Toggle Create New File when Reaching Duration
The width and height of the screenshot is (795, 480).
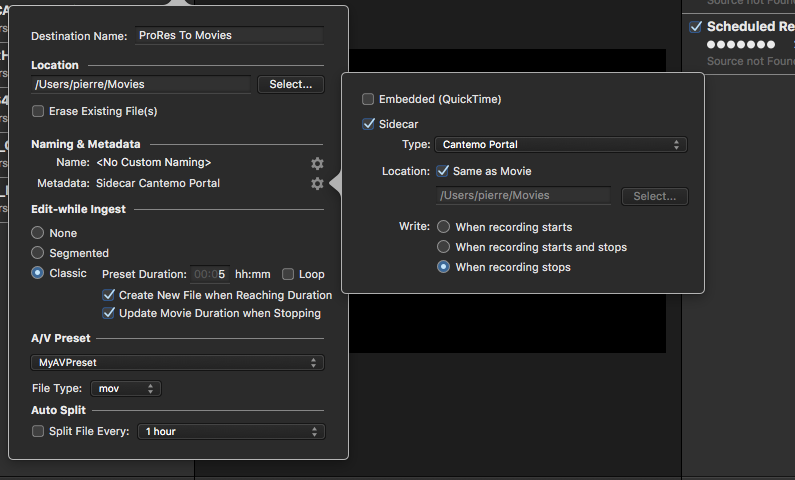tap(109, 295)
